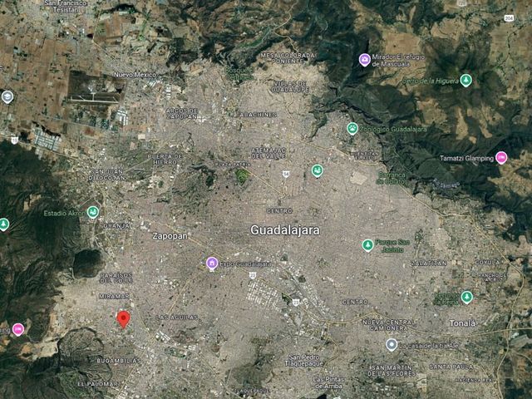Select the Zoológico Guadalajara text label
Viewport: 532px width, 399px height.
point(393,130)
